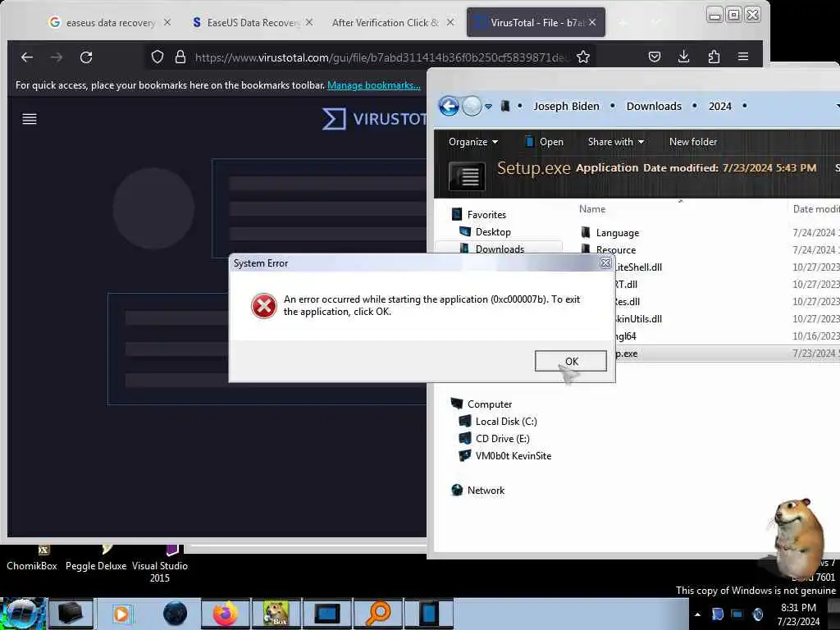Click Joseph Biden in breadcrumb path
Screen dimensions: 840x630
566,106
